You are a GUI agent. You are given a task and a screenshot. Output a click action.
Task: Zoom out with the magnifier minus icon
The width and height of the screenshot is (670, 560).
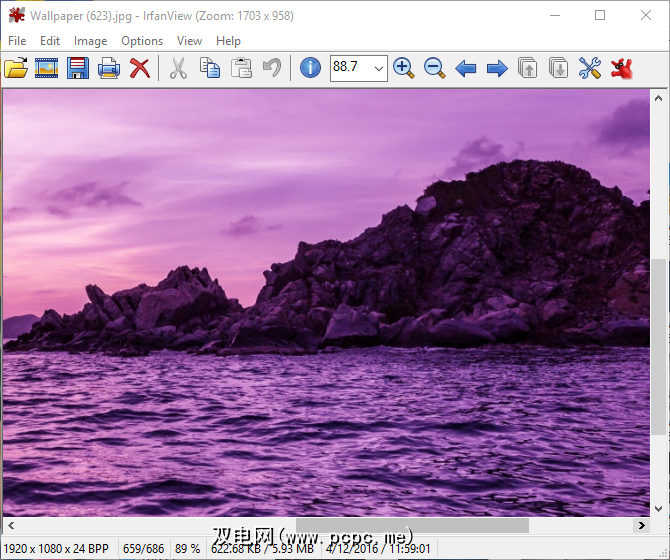(x=434, y=68)
